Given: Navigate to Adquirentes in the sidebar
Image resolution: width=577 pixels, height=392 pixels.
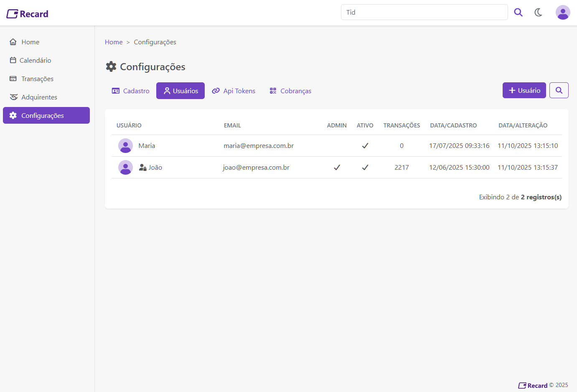Looking at the screenshot, I should point(39,97).
